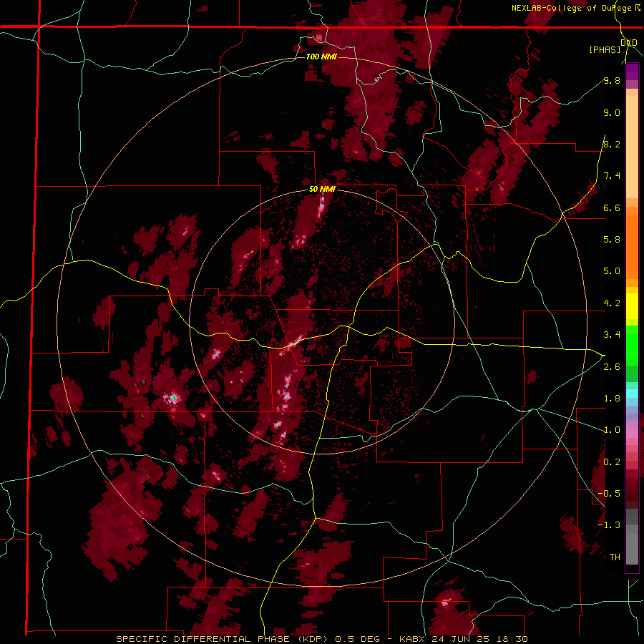Click the 8.2 value on color scale
Viewport: 644px width, 644px height.
click(612, 144)
